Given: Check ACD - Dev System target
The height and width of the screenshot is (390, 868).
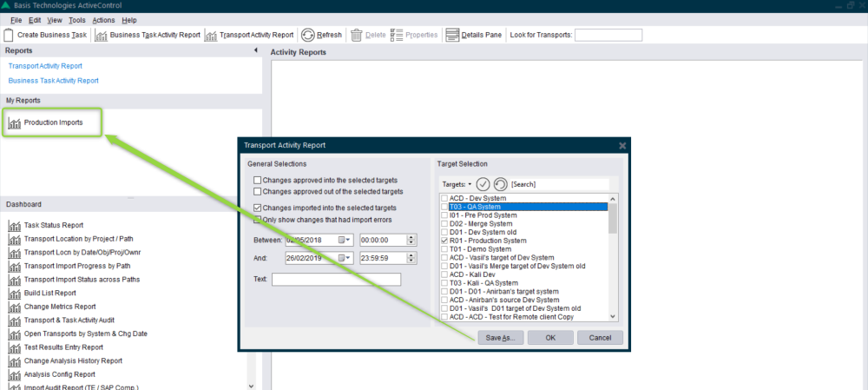Looking at the screenshot, I should 444,198.
